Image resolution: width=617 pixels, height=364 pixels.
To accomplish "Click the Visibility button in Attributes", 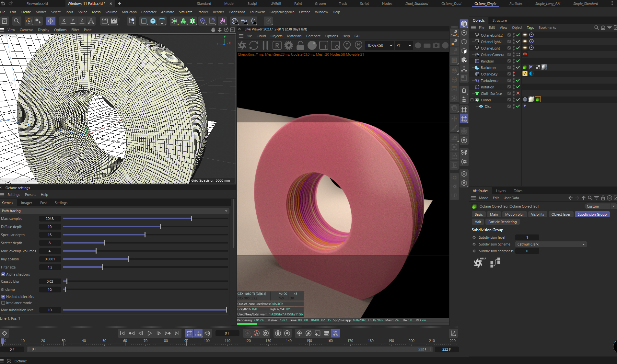I will click(x=537, y=214).
